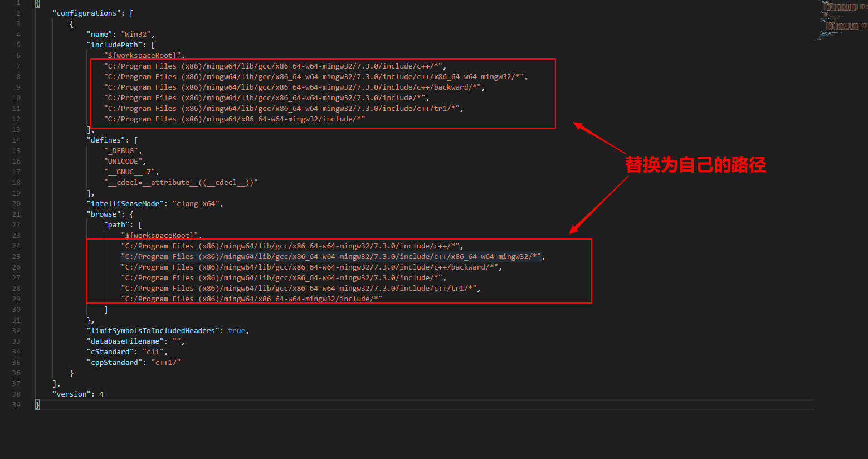The height and width of the screenshot is (459, 868).
Task: Click the version number 4
Action: click(101, 394)
